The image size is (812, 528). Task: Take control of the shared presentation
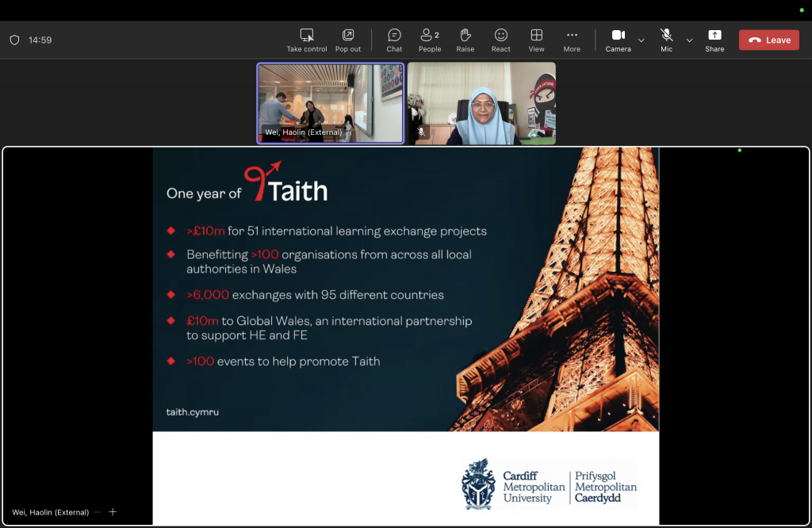pos(307,40)
